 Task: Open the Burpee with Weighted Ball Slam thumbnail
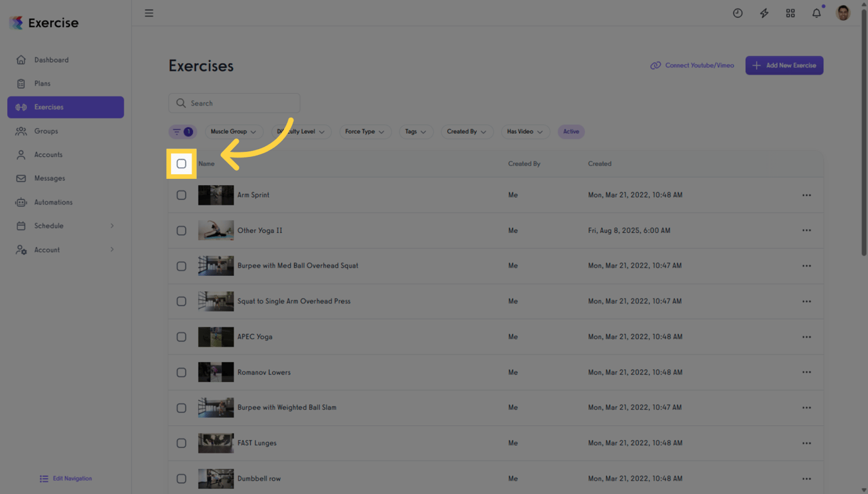(216, 407)
